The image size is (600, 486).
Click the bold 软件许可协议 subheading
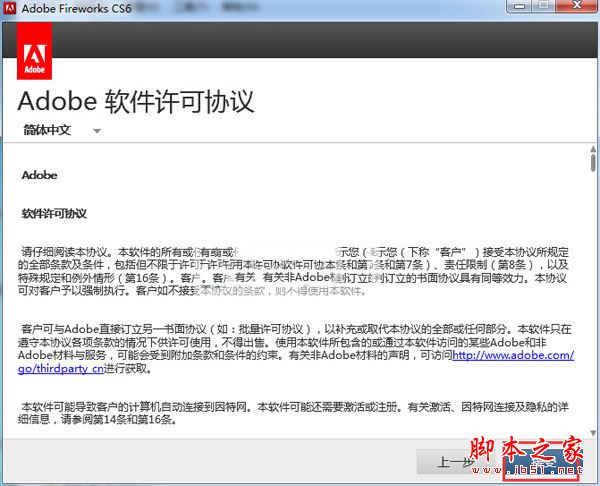click(54, 214)
